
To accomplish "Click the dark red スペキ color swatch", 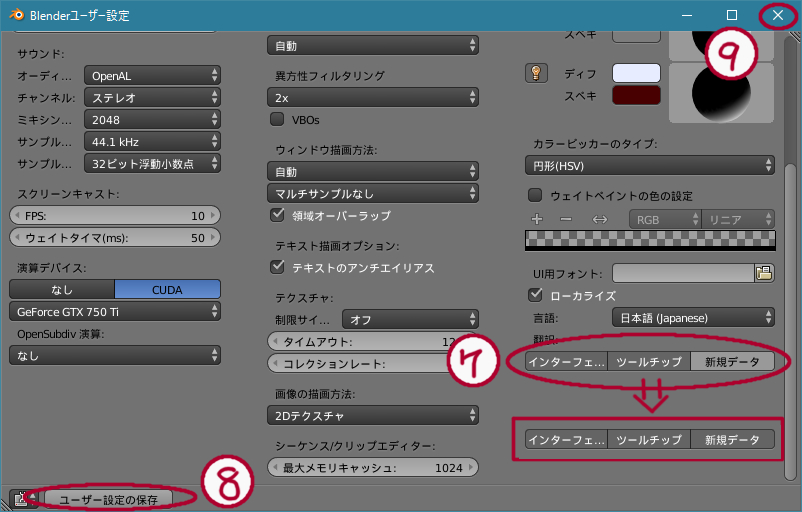I will (636, 96).
